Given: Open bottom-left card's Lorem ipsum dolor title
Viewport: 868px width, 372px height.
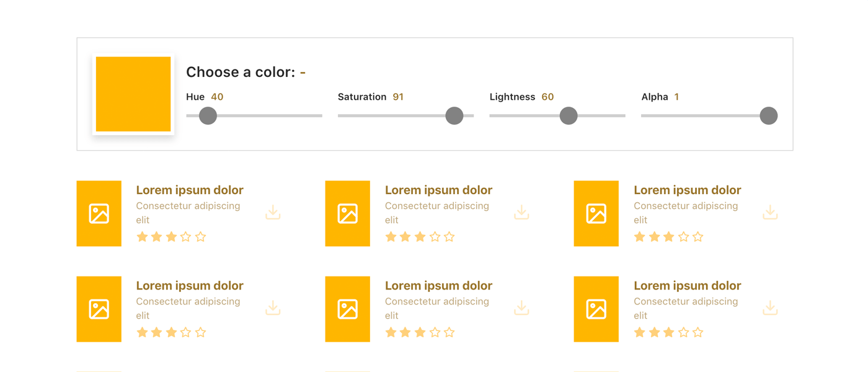Looking at the screenshot, I should (190, 285).
